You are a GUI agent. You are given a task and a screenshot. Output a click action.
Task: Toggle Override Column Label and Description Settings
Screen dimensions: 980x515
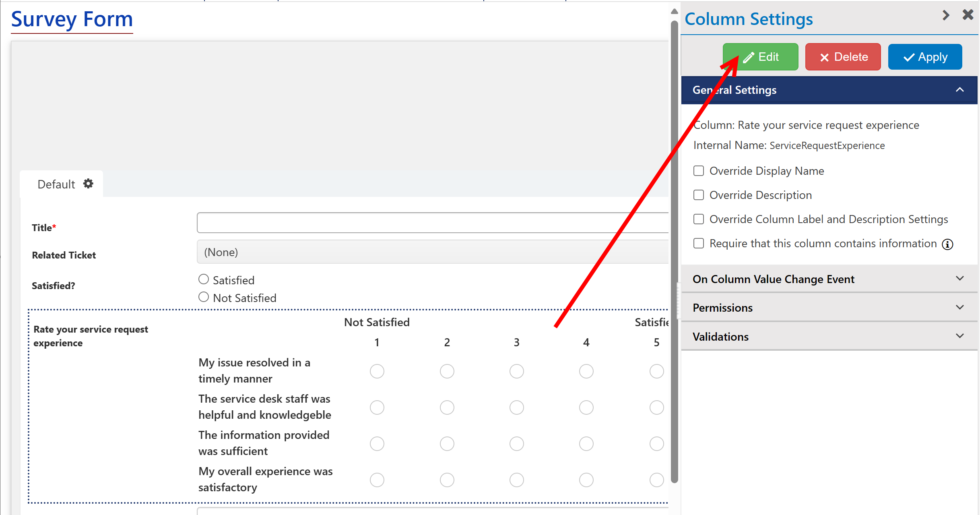point(699,219)
